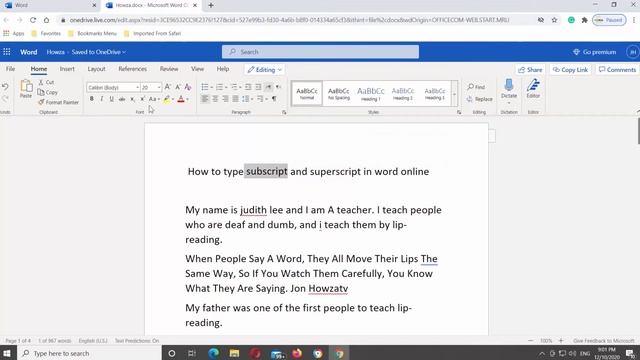Click Replace in the Editing group
This screenshot has height=360, width=640.
pos(480,99)
